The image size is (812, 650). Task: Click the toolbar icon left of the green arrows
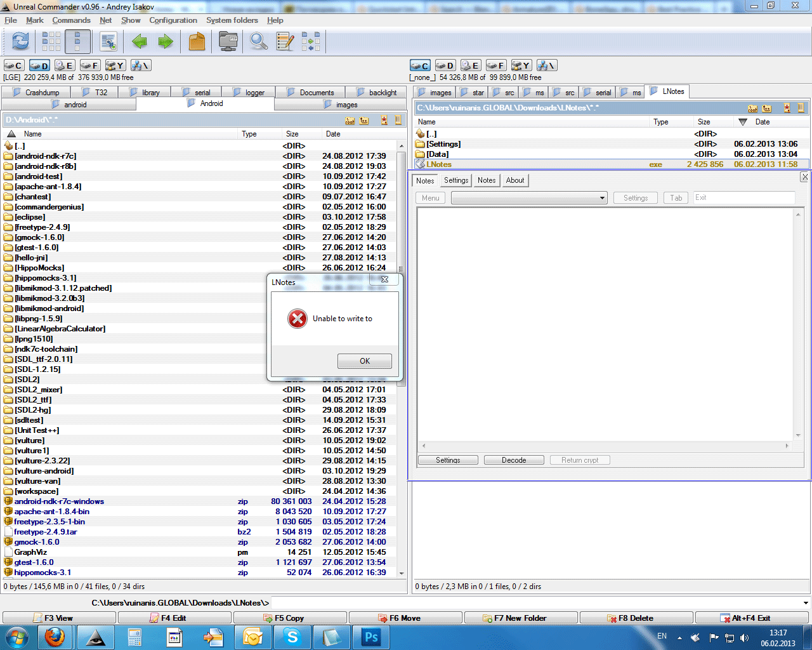pos(108,42)
